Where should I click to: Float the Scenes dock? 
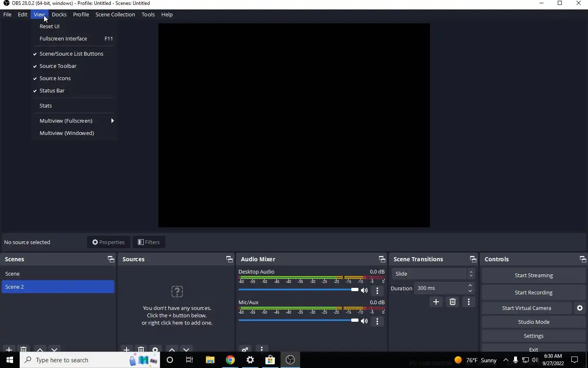[x=111, y=259]
